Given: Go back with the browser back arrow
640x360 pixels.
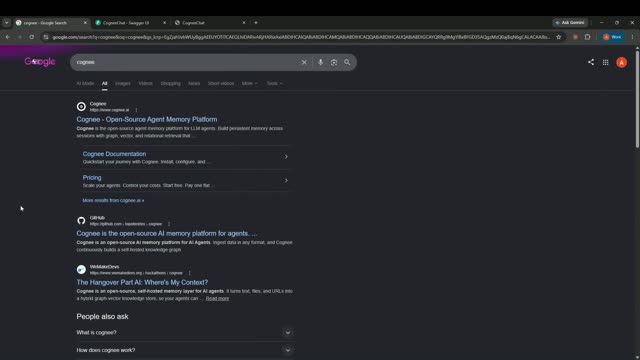Looking at the screenshot, I should (8, 37).
